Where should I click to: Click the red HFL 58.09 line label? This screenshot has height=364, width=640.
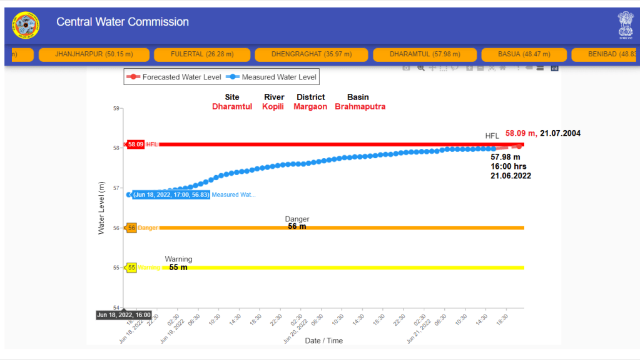(136, 144)
